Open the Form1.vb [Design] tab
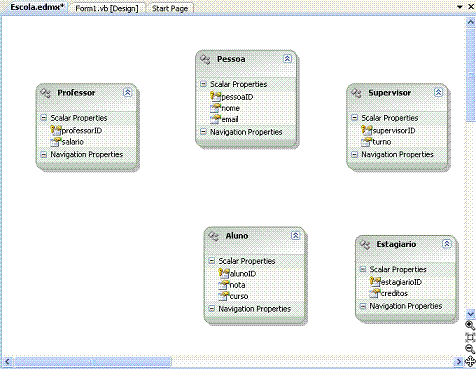The height and width of the screenshot is (369, 476). pyautogui.click(x=107, y=8)
